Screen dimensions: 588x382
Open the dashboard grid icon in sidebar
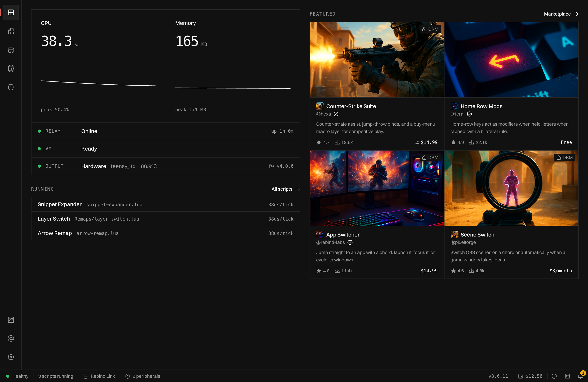[11, 12]
